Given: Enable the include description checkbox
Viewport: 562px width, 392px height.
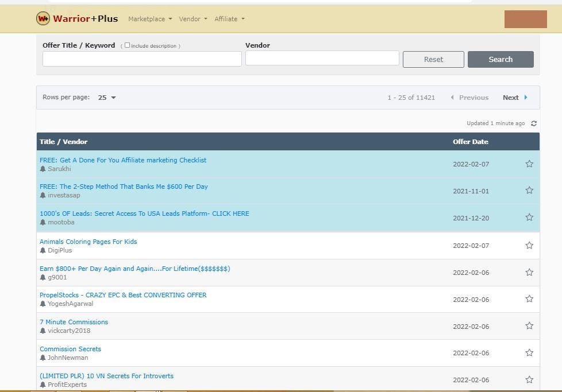Looking at the screenshot, I should (x=127, y=45).
